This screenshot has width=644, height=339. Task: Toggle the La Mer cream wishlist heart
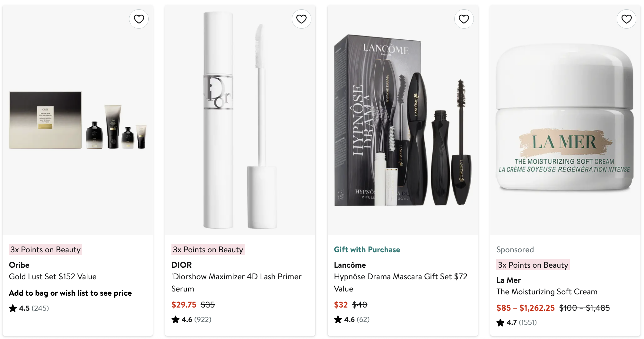pyautogui.click(x=626, y=19)
